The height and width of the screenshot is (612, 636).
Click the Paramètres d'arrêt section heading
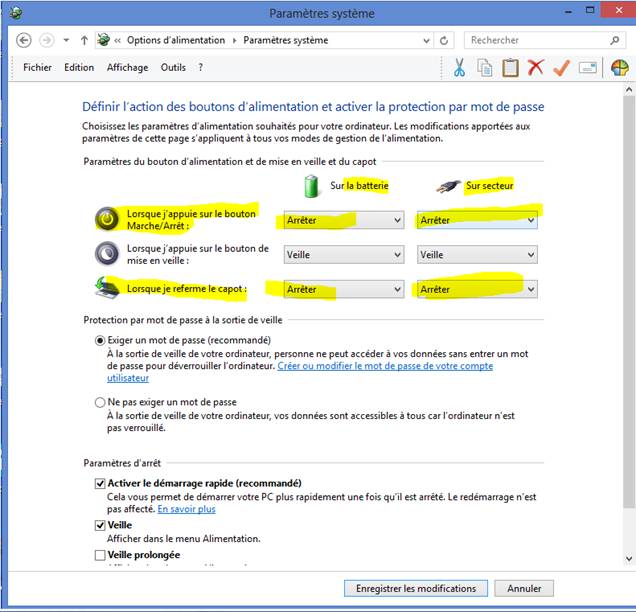(122, 463)
